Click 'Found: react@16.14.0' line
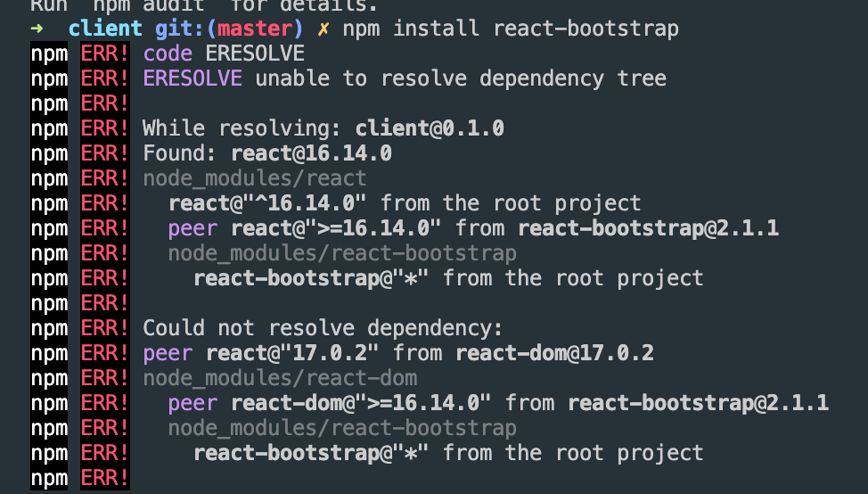 tap(267, 153)
